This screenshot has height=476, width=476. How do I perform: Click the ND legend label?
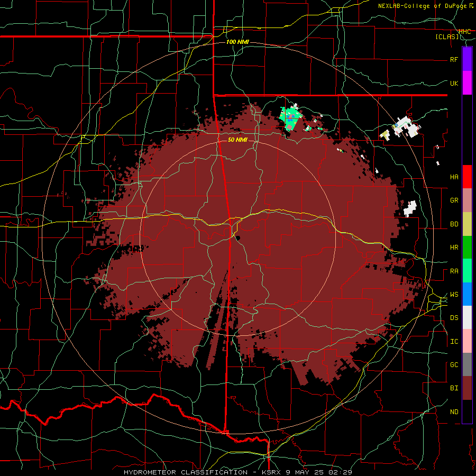tap(454, 412)
